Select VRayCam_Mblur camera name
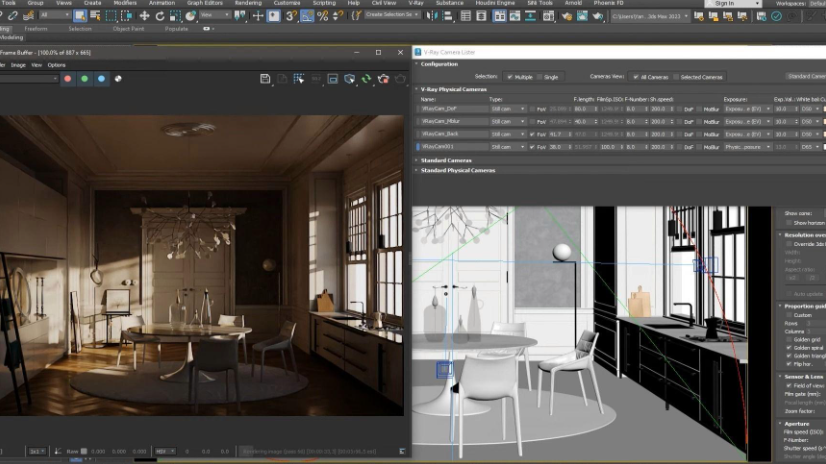This screenshot has width=826, height=464. pyautogui.click(x=453, y=122)
